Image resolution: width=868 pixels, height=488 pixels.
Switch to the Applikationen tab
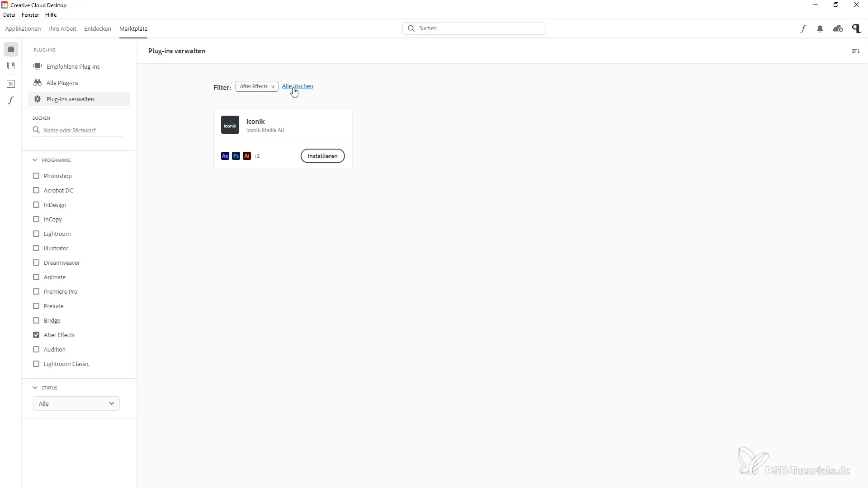coord(23,28)
